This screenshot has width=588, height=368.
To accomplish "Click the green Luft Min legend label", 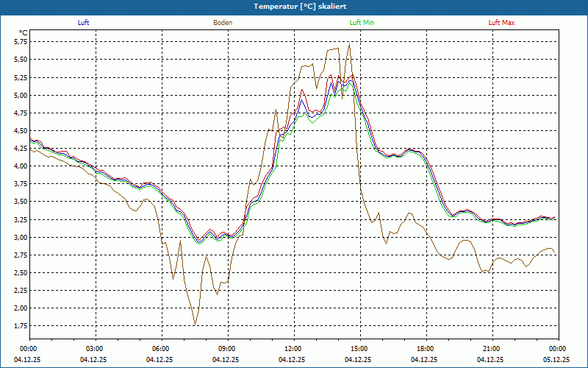I will 362,23.
